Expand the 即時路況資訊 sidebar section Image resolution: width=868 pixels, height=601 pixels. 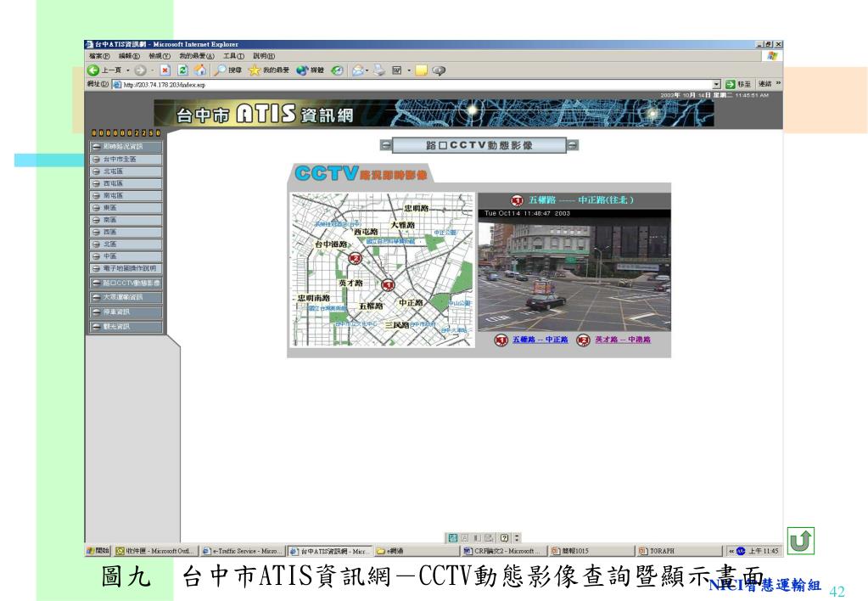pos(124,147)
